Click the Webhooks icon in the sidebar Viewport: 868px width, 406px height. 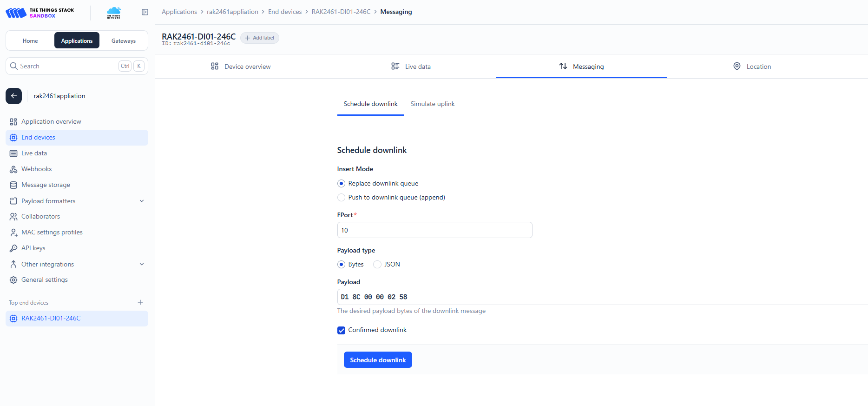pyautogui.click(x=13, y=169)
